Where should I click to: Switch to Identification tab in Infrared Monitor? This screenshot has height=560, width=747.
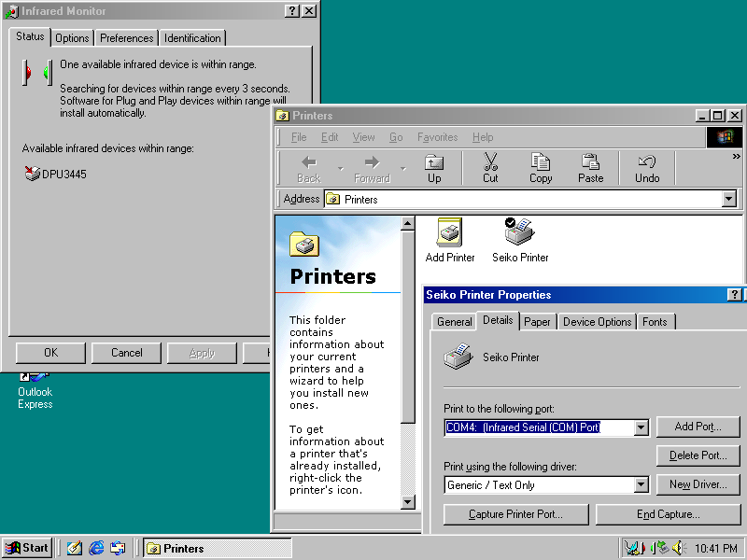pos(192,38)
